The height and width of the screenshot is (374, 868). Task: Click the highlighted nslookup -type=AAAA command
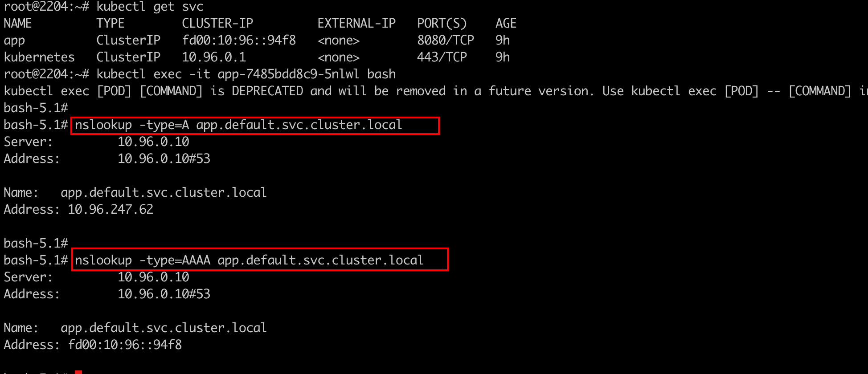(249, 260)
